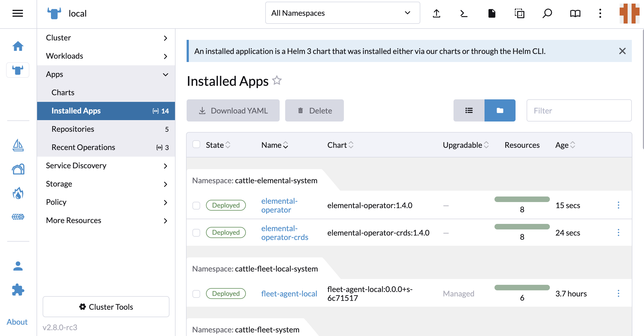The height and width of the screenshot is (336, 644).
Task: Click the upload/export icon in toolbar
Action: coord(437,13)
